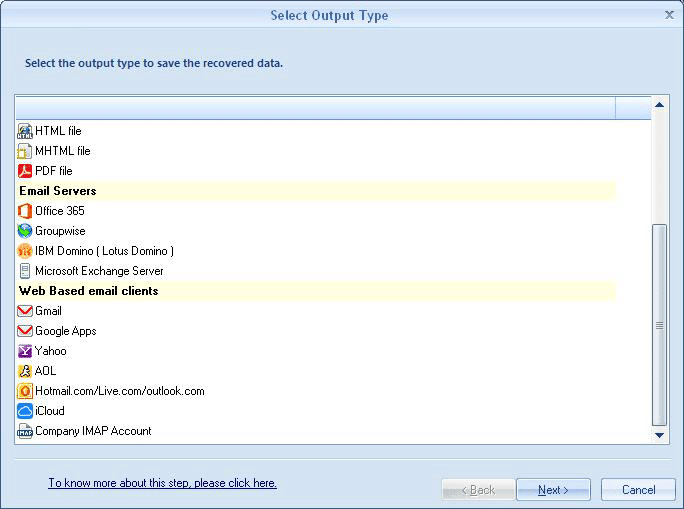Click the red PDF file icon

[25, 171]
